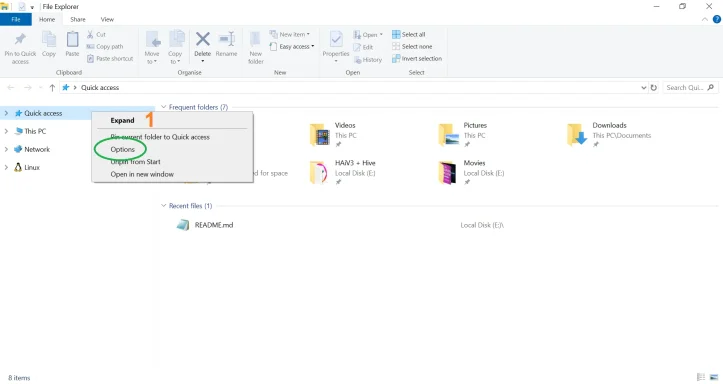Expand the Network tree node
This screenshot has width=723, height=384.
coord(6,149)
